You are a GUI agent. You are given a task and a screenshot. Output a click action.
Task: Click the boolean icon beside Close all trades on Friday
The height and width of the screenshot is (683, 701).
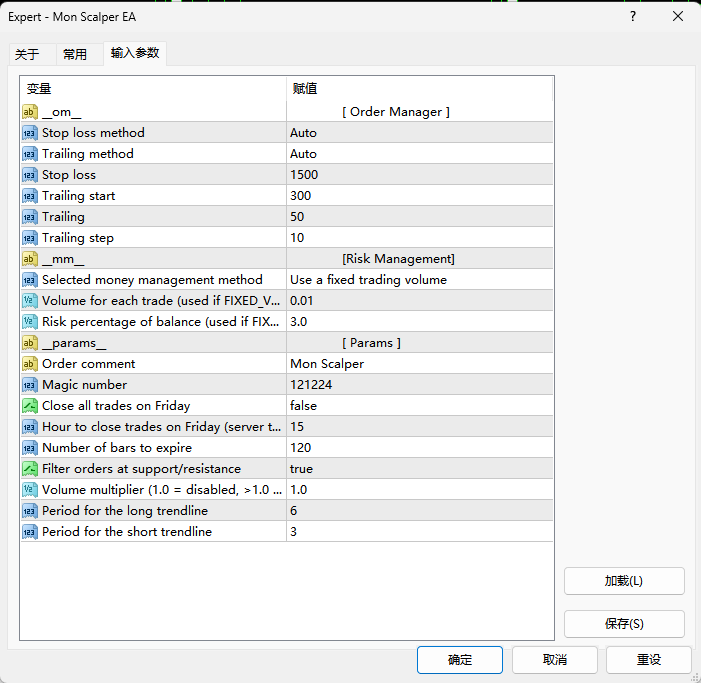coord(29,406)
